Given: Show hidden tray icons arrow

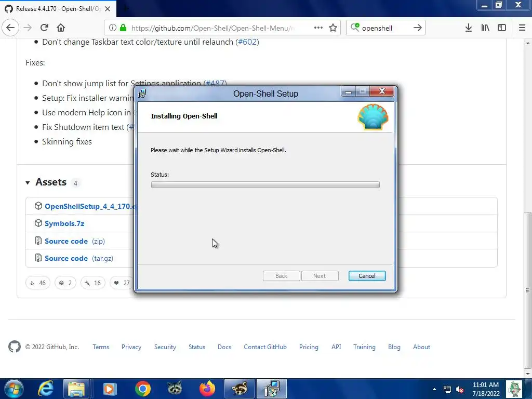Looking at the screenshot, I should [435, 389].
